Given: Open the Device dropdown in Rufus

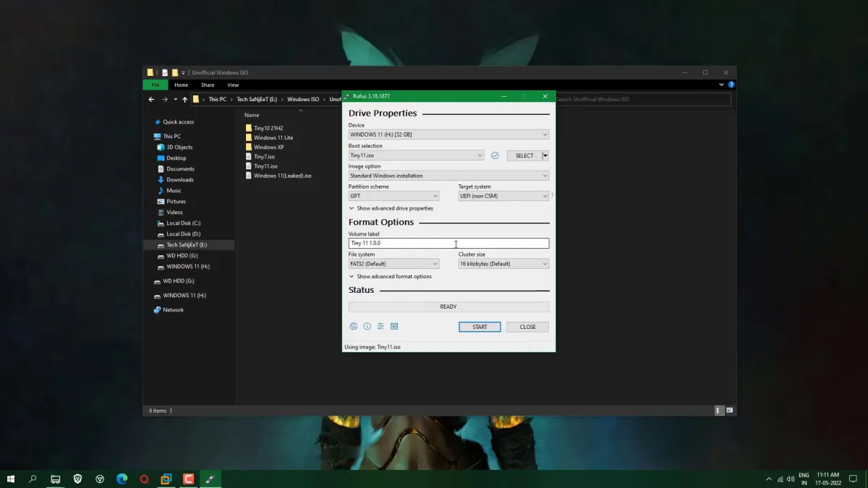Looking at the screenshot, I should pyautogui.click(x=448, y=134).
